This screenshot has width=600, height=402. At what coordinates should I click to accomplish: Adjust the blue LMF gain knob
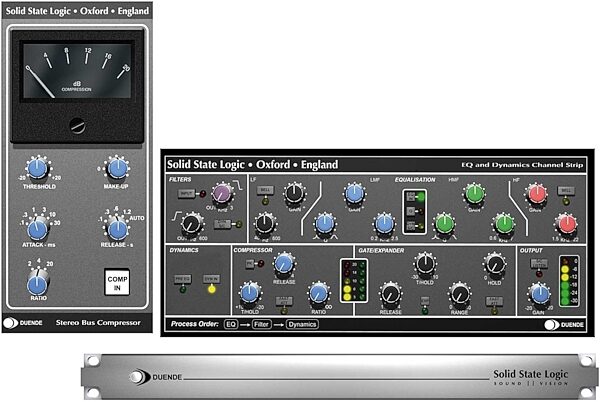tap(354, 194)
